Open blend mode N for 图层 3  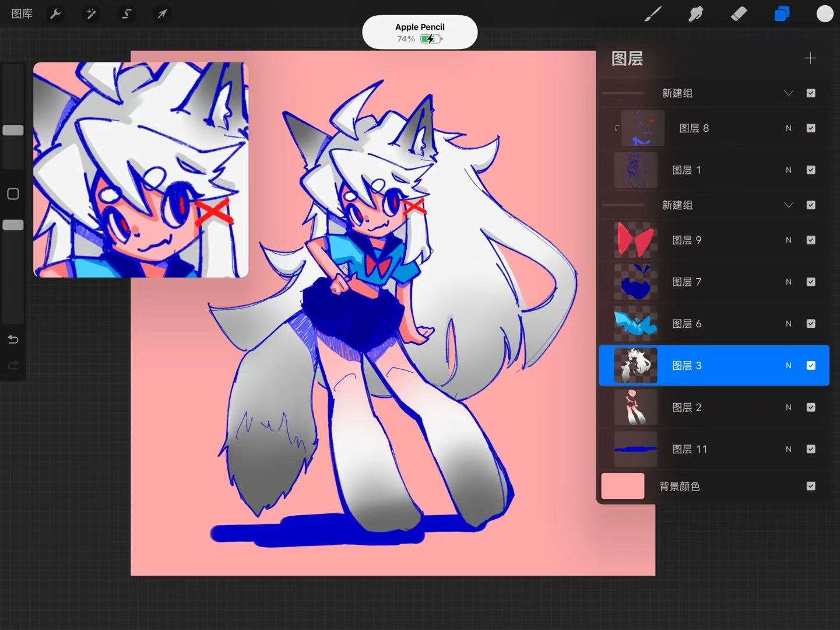(x=789, y=366)
